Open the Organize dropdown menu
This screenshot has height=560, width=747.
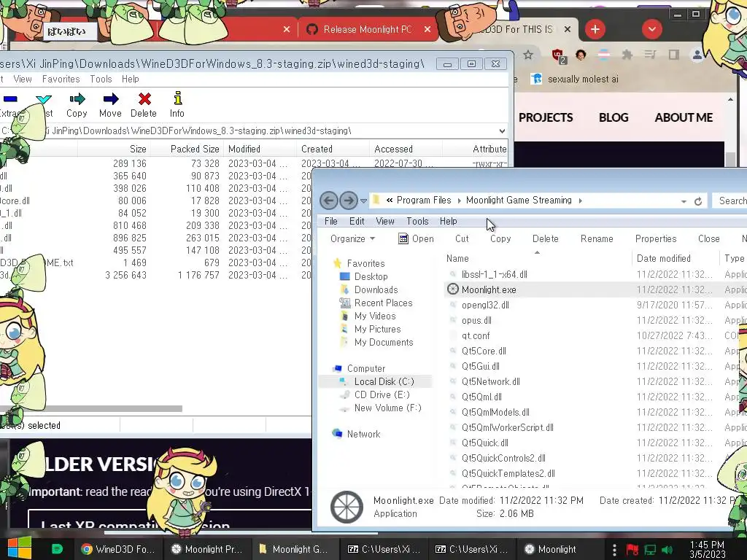[x=352, y=238]
